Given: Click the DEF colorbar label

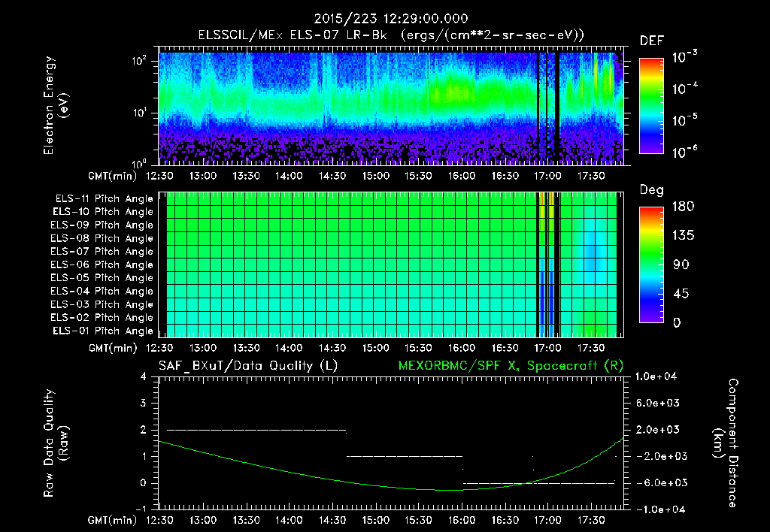Looking at the screenshot, I should point(652,41).
